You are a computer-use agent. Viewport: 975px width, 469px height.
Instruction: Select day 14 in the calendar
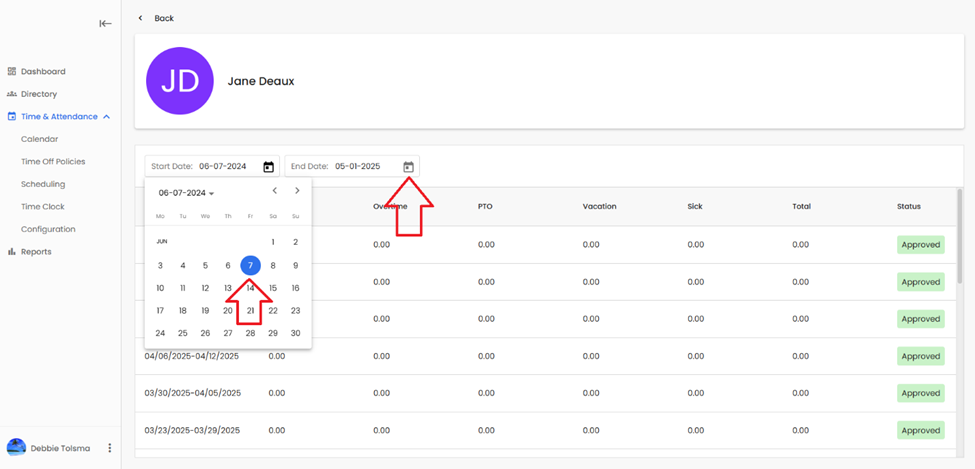[x=250, y=288]
